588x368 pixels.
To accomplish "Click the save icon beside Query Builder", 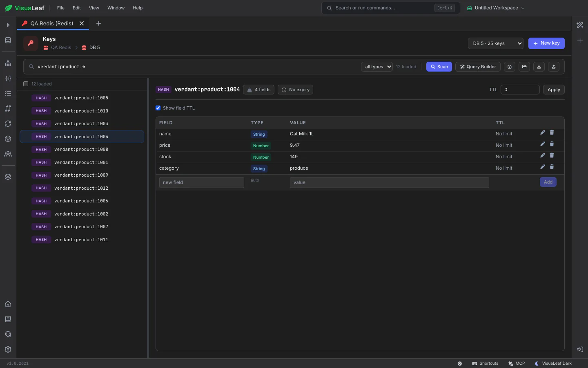I will 510,67.
